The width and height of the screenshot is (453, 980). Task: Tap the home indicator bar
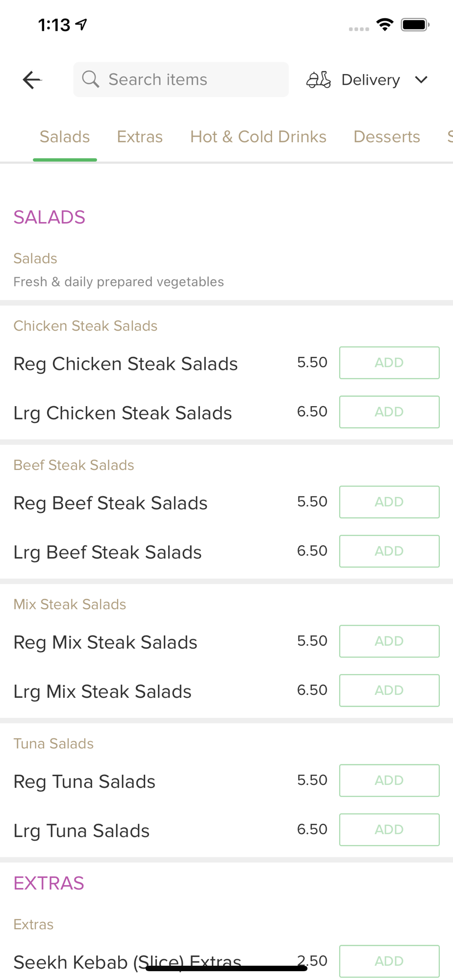tap(226, 968)
